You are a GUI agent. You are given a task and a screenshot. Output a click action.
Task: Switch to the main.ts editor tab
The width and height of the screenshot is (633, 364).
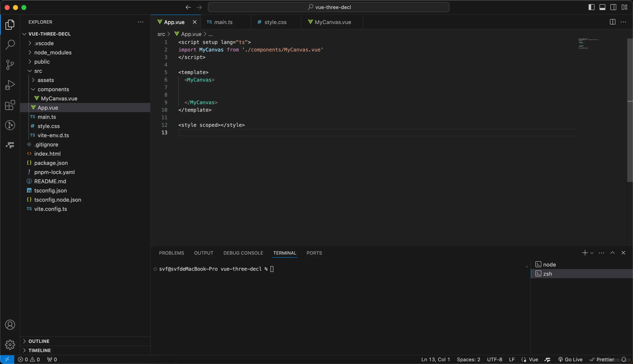pyautogui.click(x=223, y=22)
